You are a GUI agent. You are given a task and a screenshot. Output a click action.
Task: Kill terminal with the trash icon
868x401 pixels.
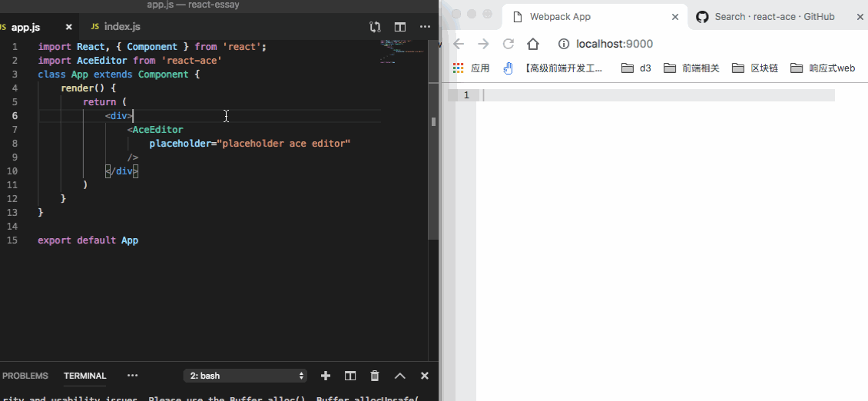click(x=375, y=376)
